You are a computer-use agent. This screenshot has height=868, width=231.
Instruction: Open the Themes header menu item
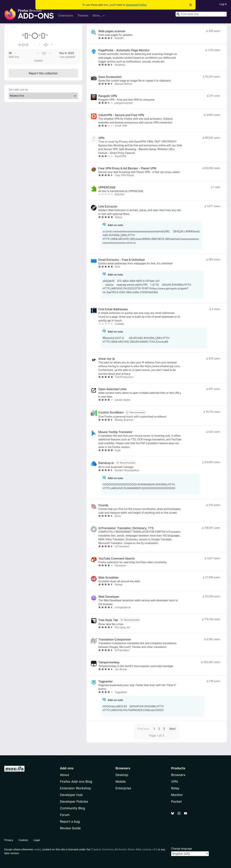coord(83,15)
